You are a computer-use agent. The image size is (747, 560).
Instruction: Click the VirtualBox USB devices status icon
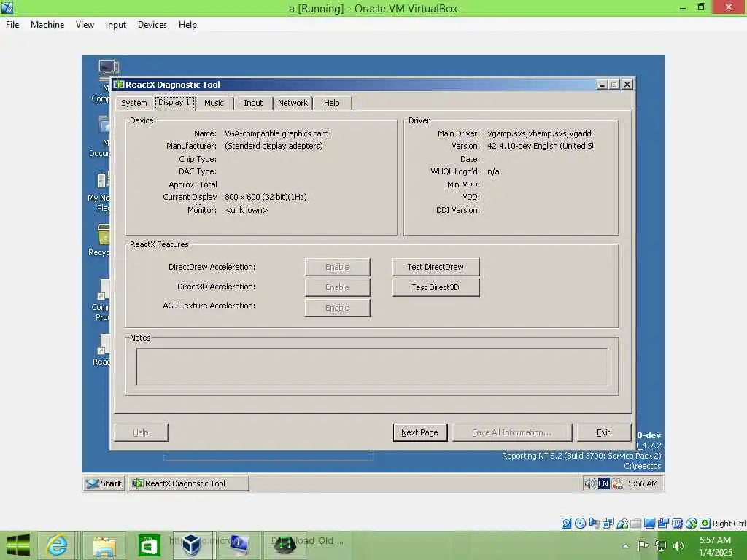[622, 524]
